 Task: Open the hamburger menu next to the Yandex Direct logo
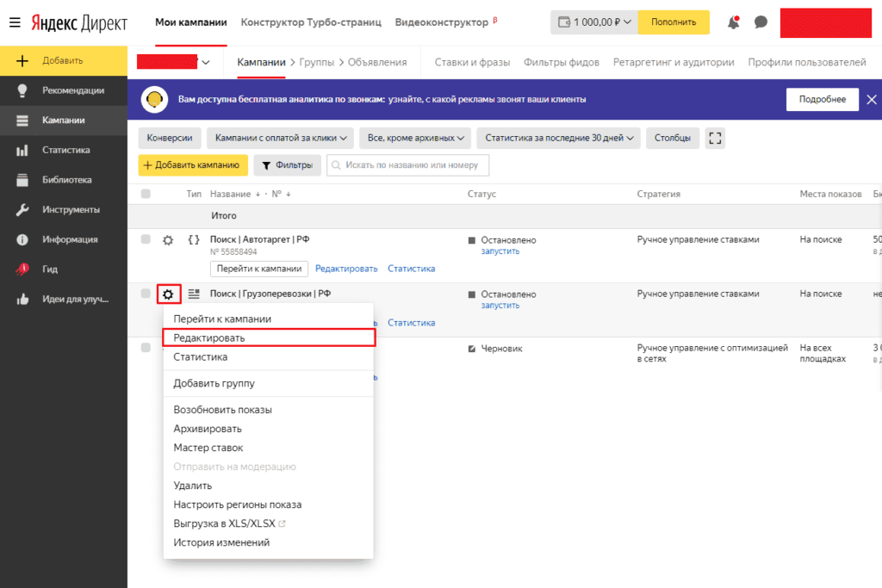15,22
